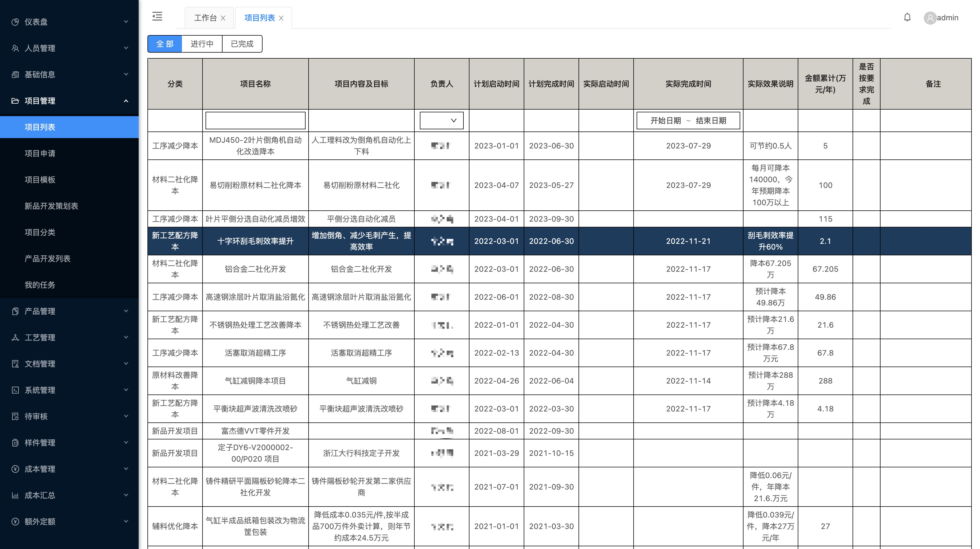Click the icon beside 基础信息
This screenshot has height=549, width=980.
(x=15, y=75)
